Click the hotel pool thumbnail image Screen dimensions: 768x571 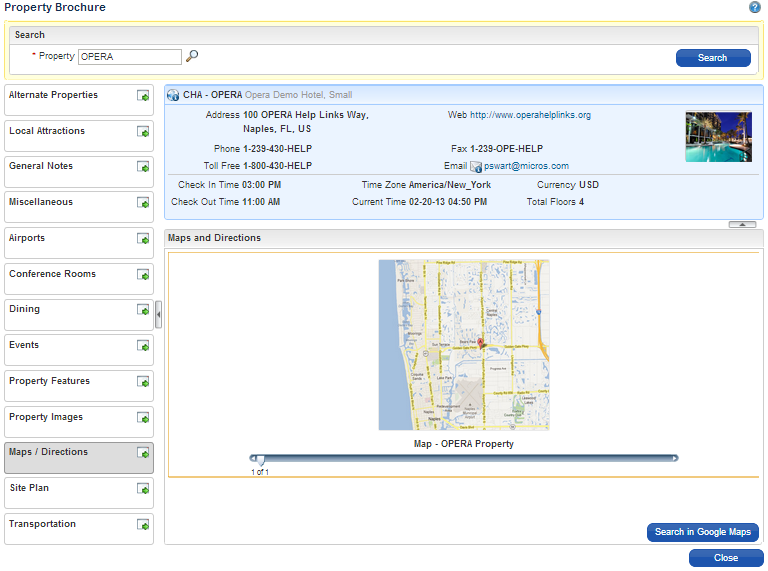point(718,136)
